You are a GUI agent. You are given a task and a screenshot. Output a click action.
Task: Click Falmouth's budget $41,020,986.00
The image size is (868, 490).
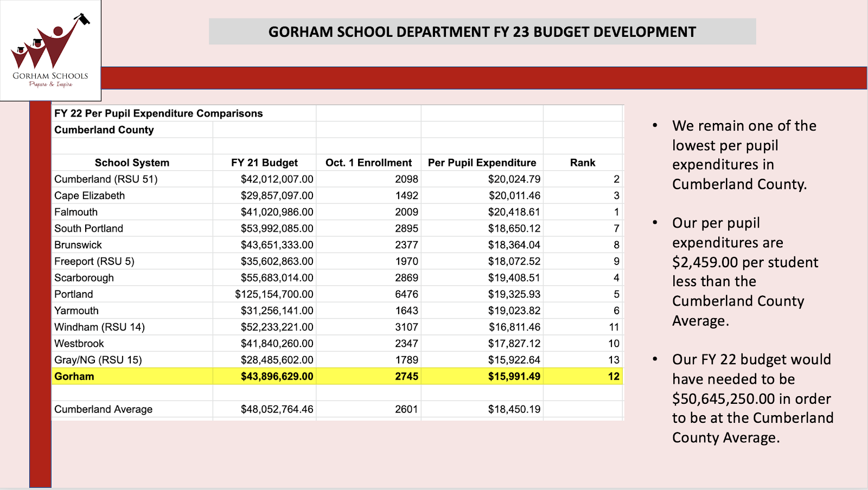pyautogui.click(x=277, y=212)
